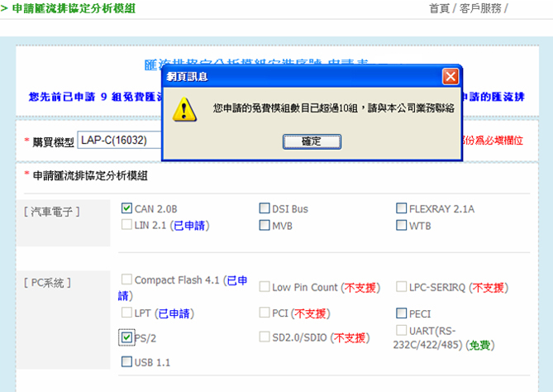
Task: Go to 首頁 breadcrumb link
Action: [439, 8]
